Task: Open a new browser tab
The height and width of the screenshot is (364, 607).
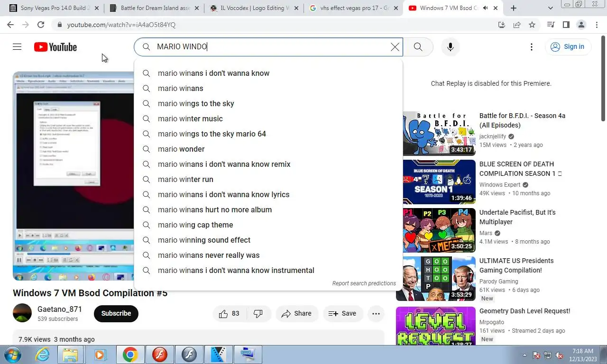Action: click(x=514, y=8)
